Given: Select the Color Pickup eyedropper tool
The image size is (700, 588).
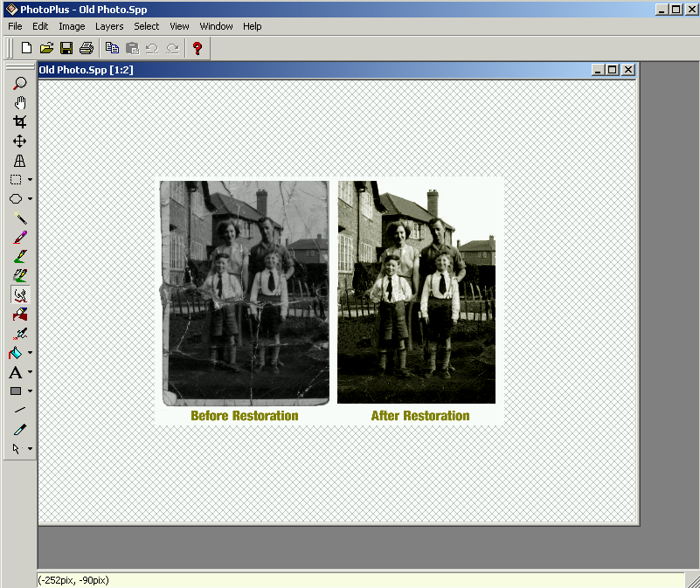Looking at the screenshot, I should pos(19,429).
